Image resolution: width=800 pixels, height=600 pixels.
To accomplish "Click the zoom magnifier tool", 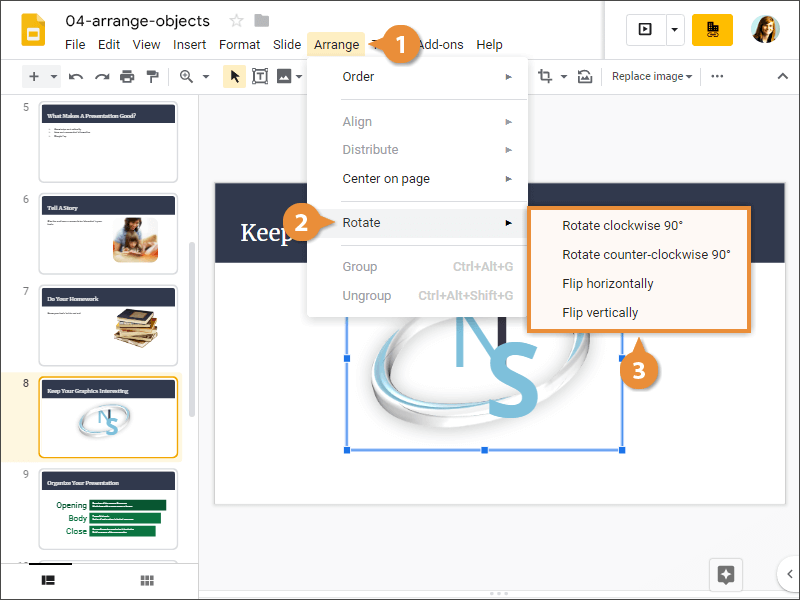I will click(x=186, y=77).
